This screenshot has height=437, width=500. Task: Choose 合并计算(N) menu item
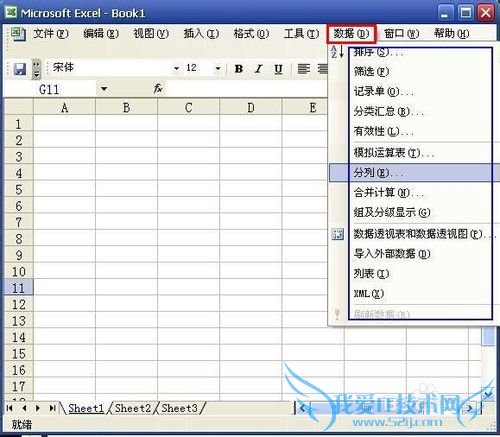pos(413,193)
